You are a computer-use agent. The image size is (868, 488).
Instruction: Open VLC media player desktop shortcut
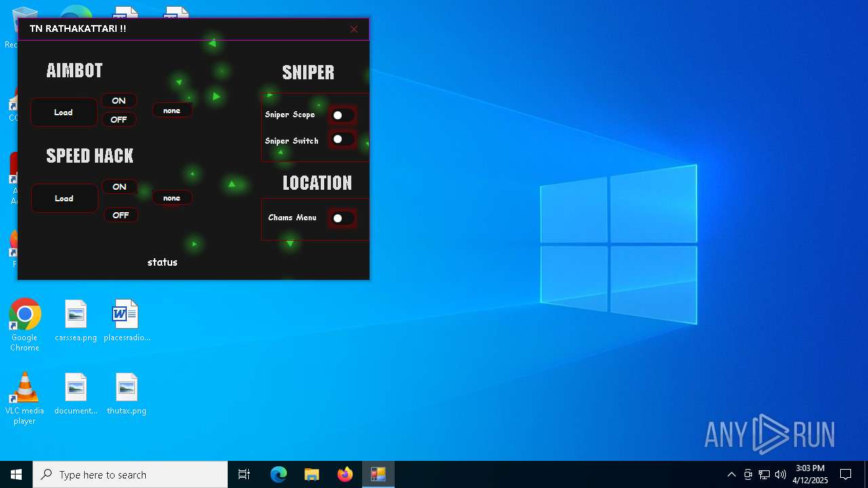coord(24,399)
